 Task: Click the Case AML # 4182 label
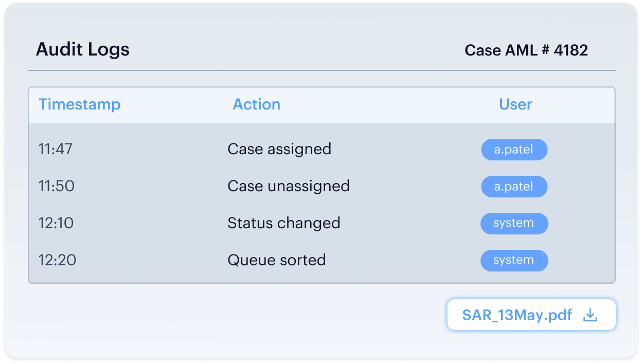pos(526,50)
